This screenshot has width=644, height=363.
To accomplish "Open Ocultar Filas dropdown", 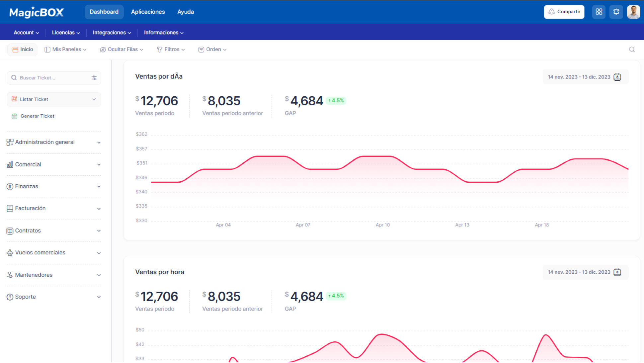I will tap(121, 49).
